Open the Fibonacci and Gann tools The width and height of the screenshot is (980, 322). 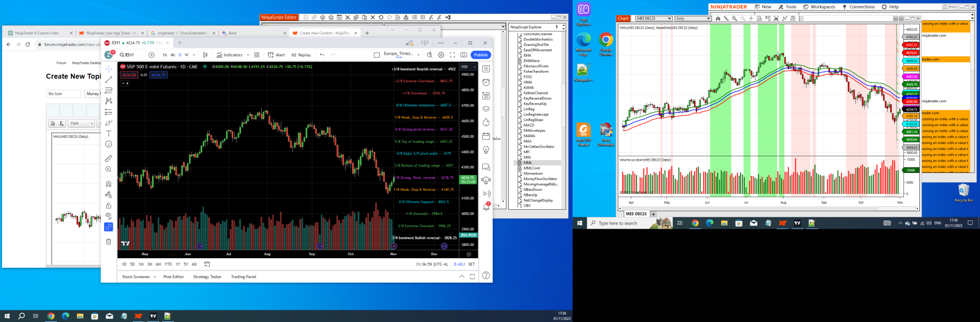tap(109, 90)
